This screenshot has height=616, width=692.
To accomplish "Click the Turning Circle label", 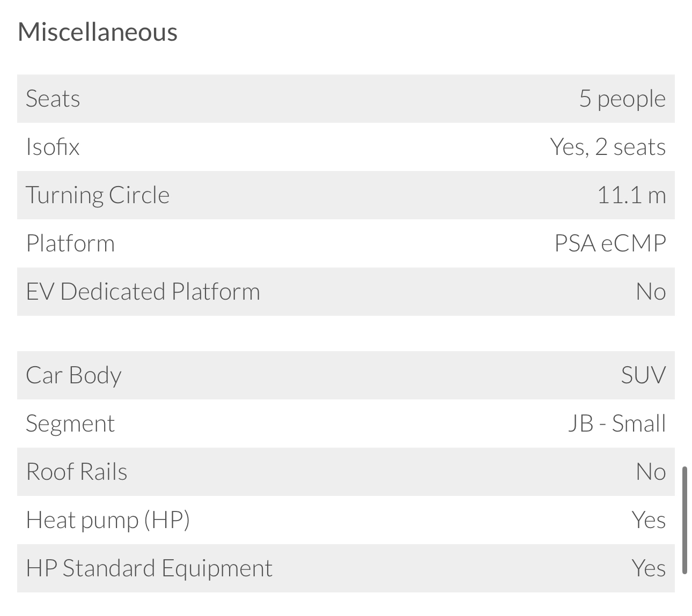I will click(97, 195).
